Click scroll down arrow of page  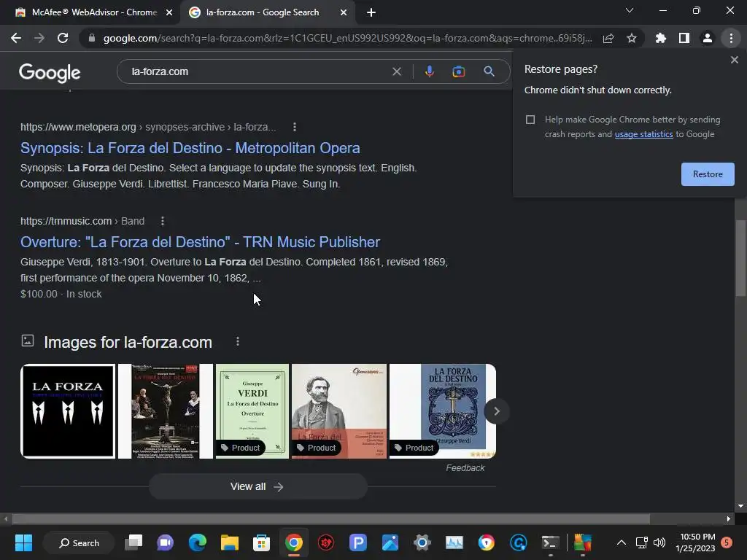pos(740,506)
